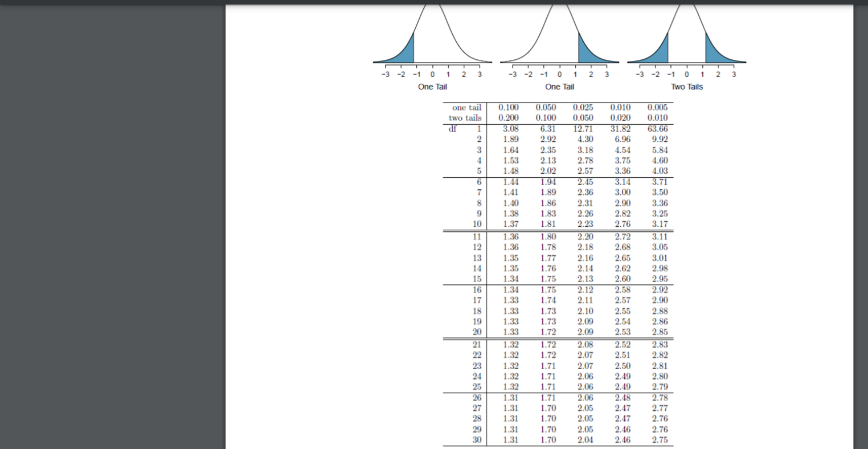Click the value 2.20 in df row 11

[586, 236]
